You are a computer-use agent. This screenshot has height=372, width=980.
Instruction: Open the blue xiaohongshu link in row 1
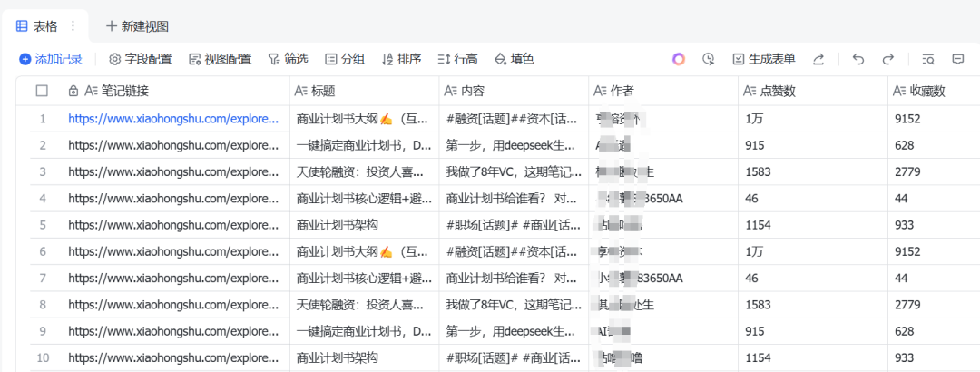click(173, 119)
